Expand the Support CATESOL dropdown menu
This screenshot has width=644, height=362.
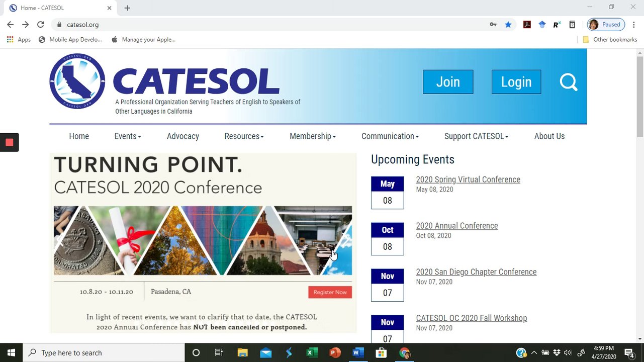(477, 136)
